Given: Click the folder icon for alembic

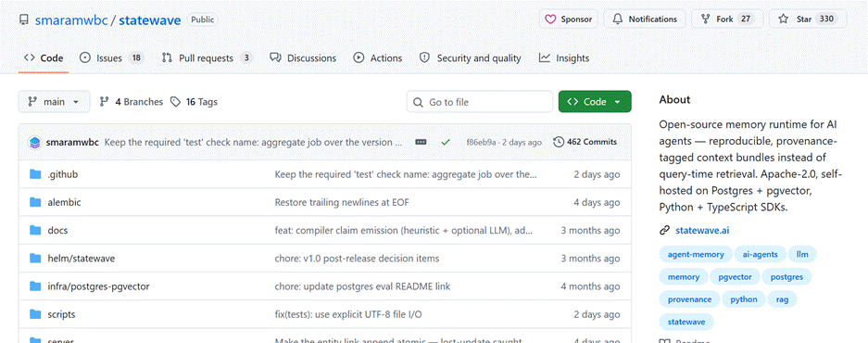Looking at the screenshot, I should (x=35, y=202).
